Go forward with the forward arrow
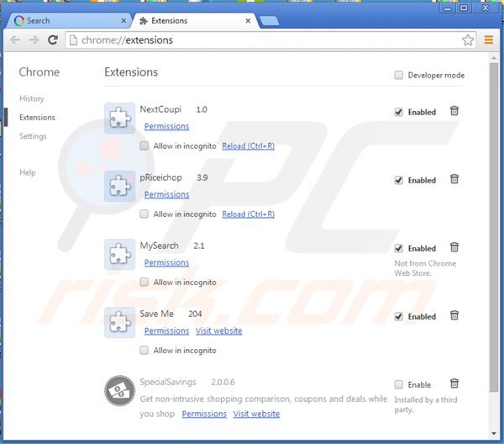504x444 pixels. [x=34, y=40]
